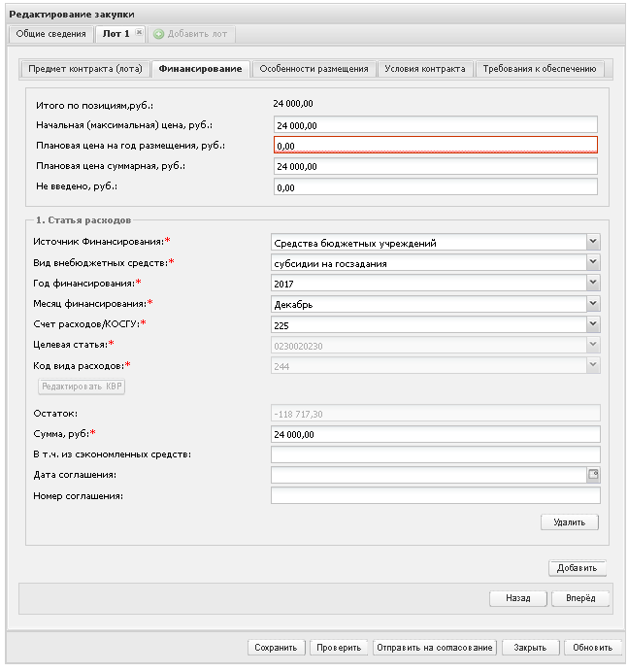Click the 2017 year combo field
This screenshot has width=628, height=672.
pos(429,284)
